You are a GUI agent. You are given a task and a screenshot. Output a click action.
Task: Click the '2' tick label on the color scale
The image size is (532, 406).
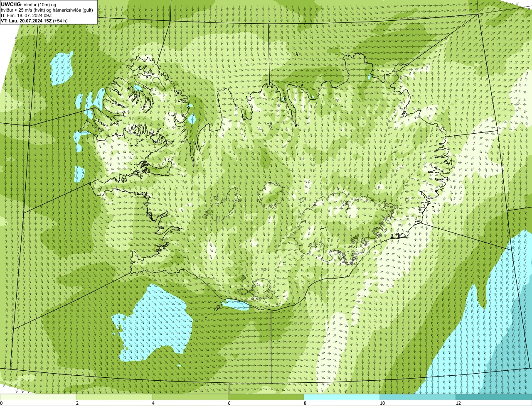(77, 403)
